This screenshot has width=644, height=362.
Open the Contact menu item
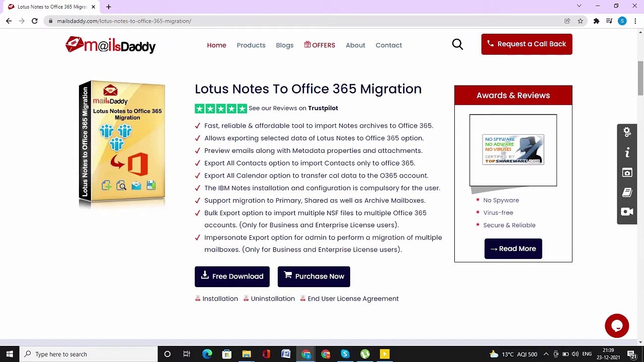(x=389, y=45)
